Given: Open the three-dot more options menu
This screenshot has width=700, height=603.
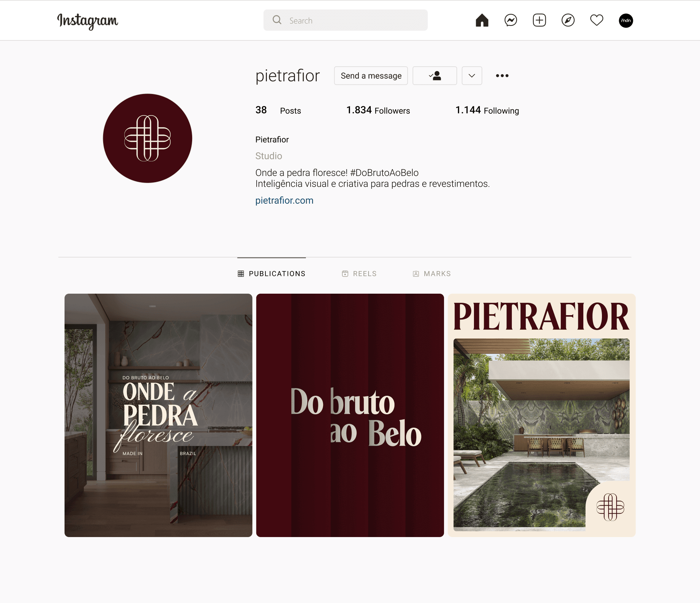Looking at the screenshot, I should click(x=502, y=76).
